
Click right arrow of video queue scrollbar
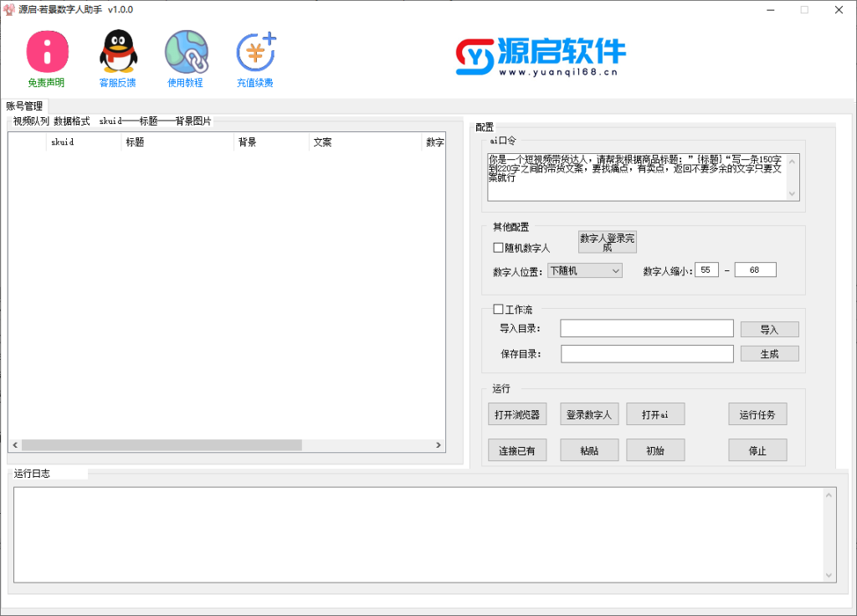439,445
